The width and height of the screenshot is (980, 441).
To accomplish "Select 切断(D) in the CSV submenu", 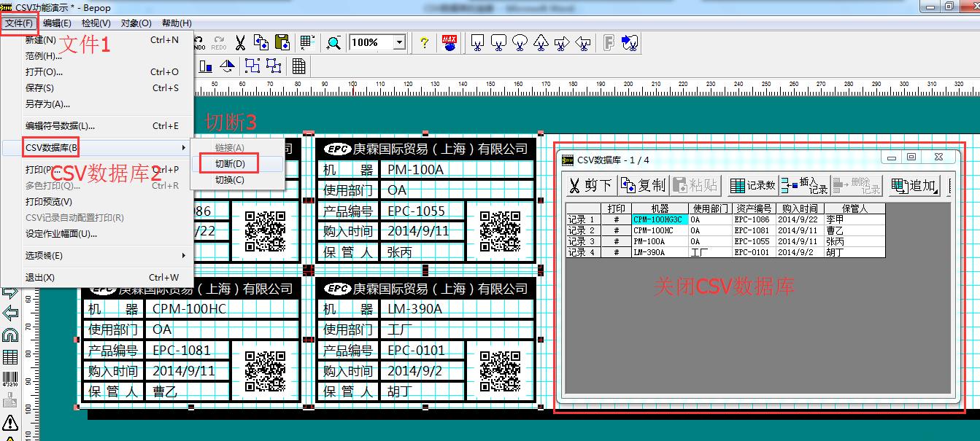I will (x=237, y=164).
